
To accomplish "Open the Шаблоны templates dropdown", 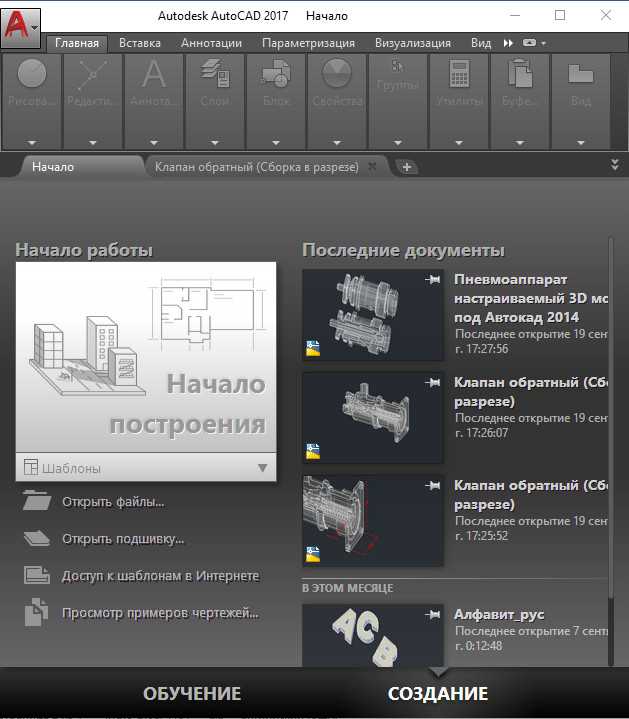I will coord(146,468).
